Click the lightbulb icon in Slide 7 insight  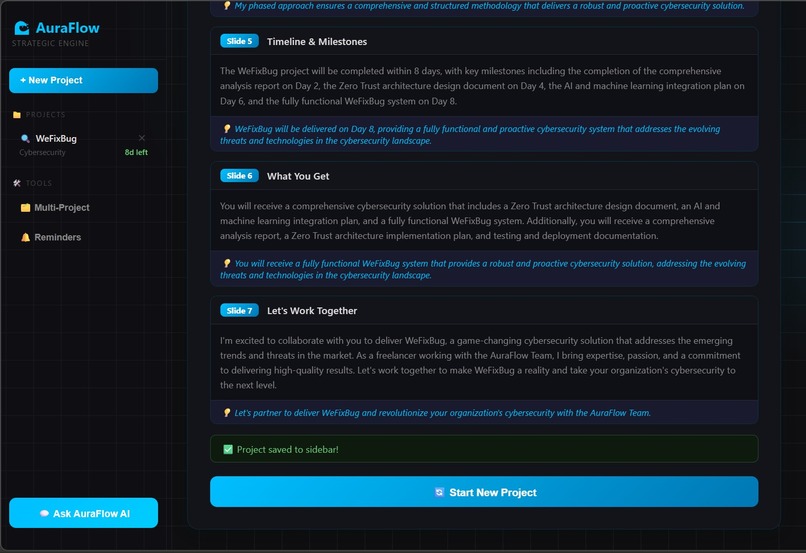pyautogui.click(x=227, y=413)
